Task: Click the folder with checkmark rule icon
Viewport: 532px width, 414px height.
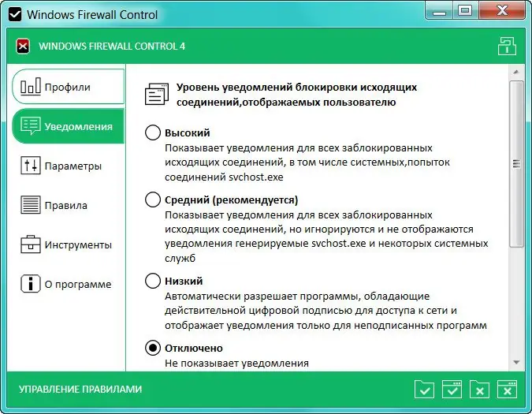Action: [x=424, y=390]
